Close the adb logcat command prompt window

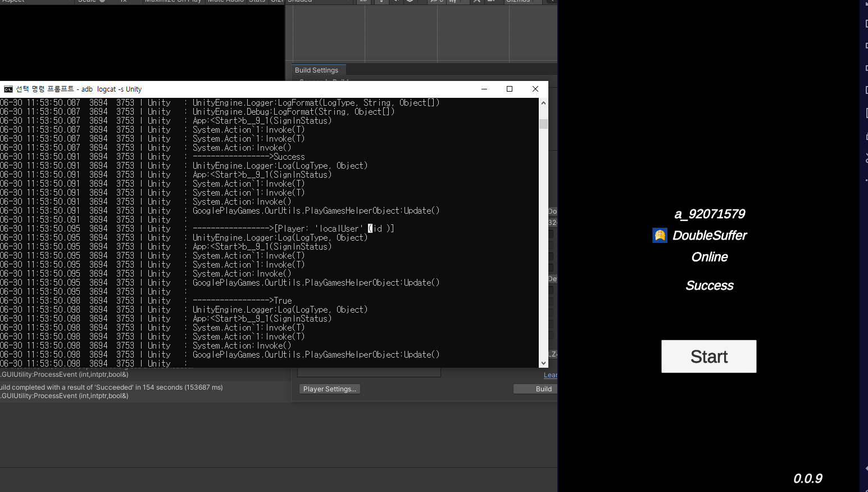pyautogui.click(x=535, y=89)
